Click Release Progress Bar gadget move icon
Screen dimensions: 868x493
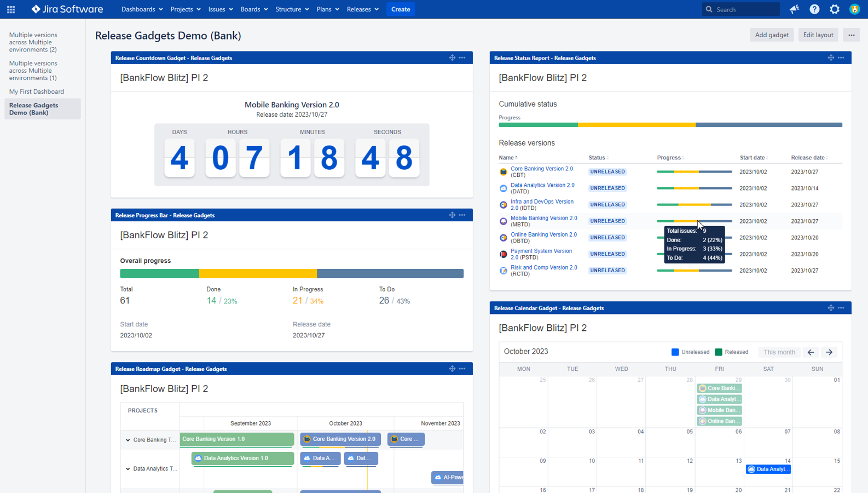(452, 215)
